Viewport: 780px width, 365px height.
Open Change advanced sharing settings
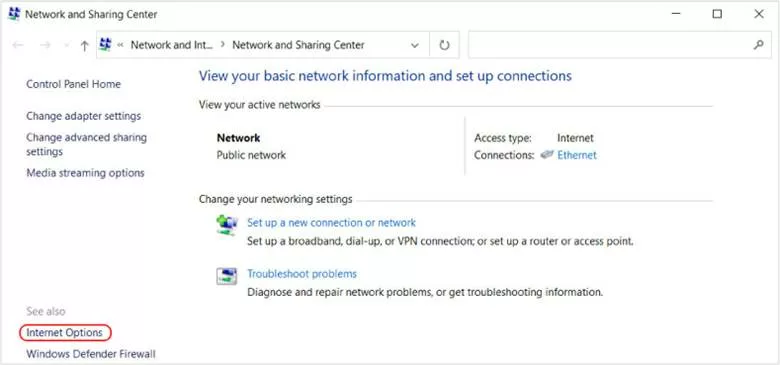pos(87,144)
